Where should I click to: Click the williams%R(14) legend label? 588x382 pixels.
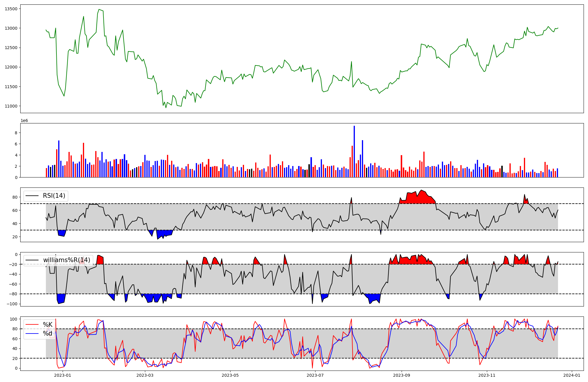(x=66, y=260)
